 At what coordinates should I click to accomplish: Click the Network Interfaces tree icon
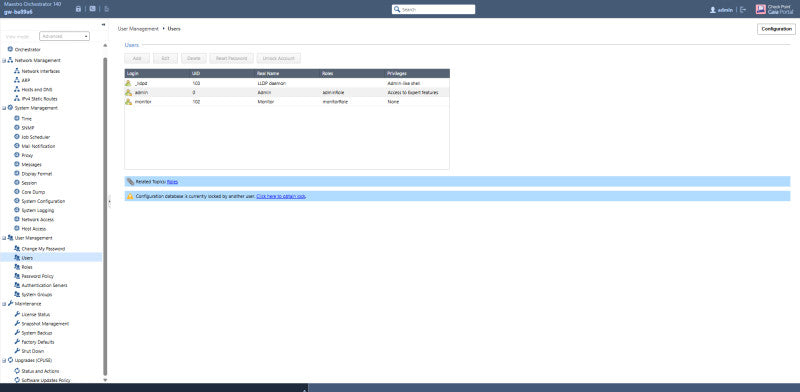pos(17,71)
